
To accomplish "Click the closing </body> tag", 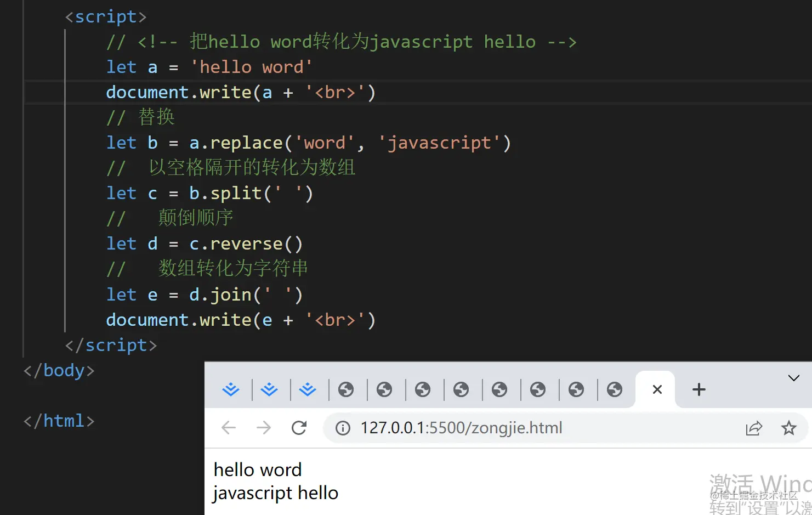I will coord(59,370).
